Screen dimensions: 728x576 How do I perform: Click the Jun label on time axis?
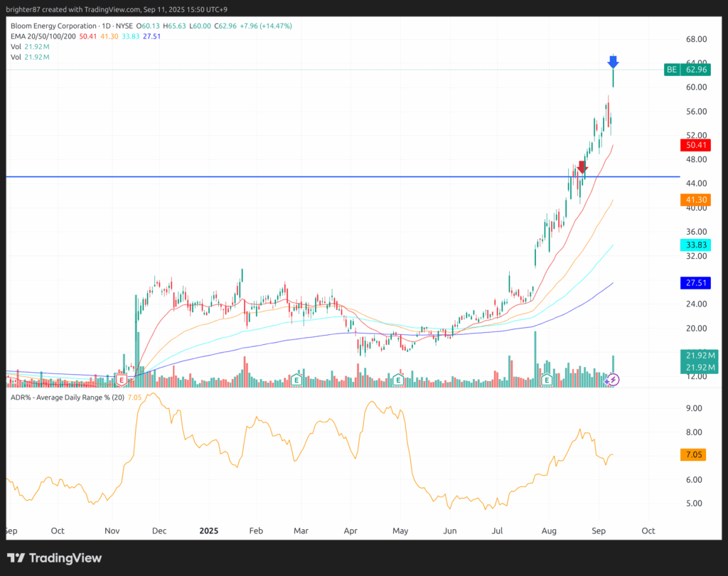click(450, 530)
